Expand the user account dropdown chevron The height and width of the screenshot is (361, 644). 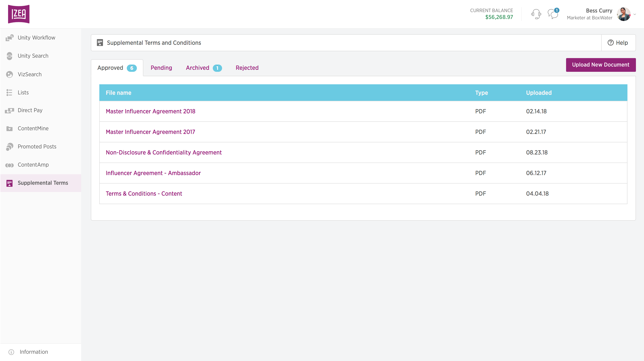point(635,14)
